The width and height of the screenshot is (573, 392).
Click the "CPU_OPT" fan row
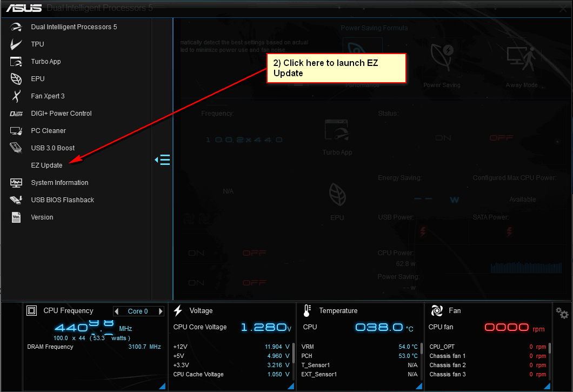(x=488, y=347)
